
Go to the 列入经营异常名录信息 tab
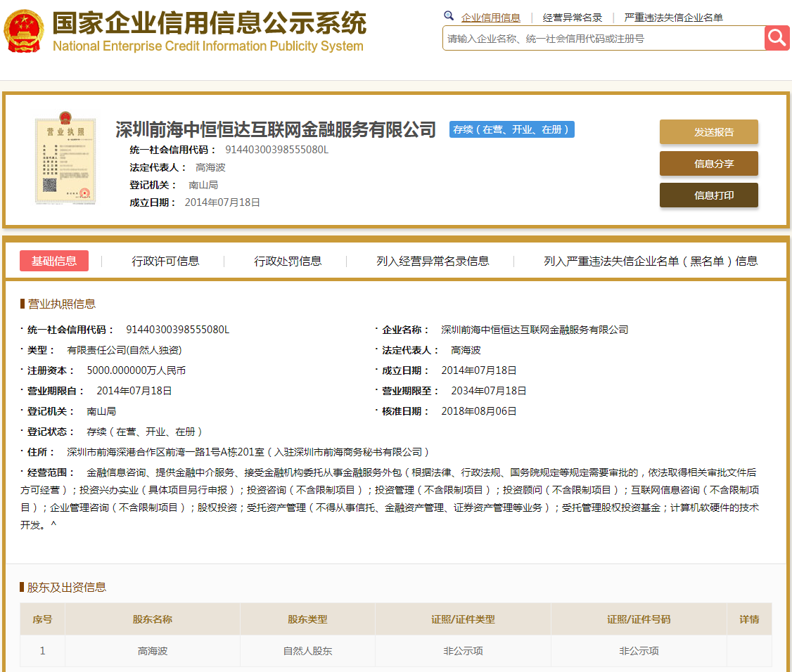[433, 261]
